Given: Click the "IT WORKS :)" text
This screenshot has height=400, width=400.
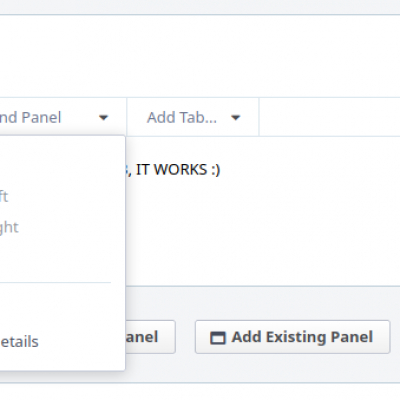Looking at the screenshot, I should click(x=178, y=170).
